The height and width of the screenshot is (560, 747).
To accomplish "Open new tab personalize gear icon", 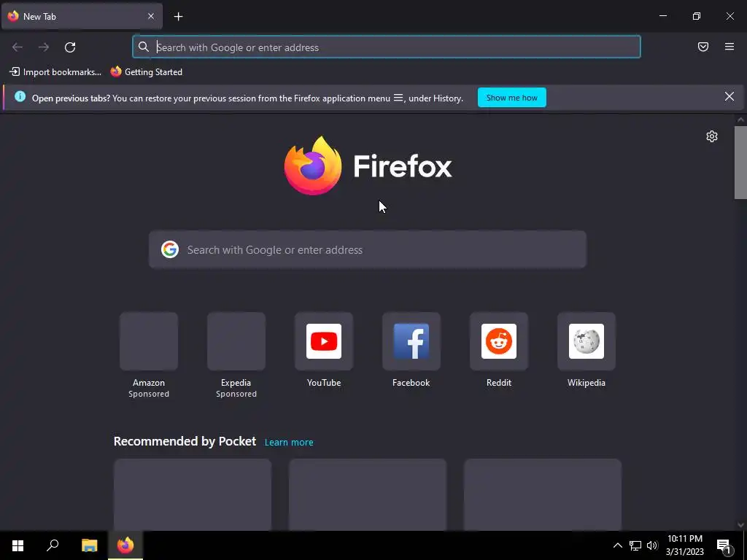I will tap(712, 136).
